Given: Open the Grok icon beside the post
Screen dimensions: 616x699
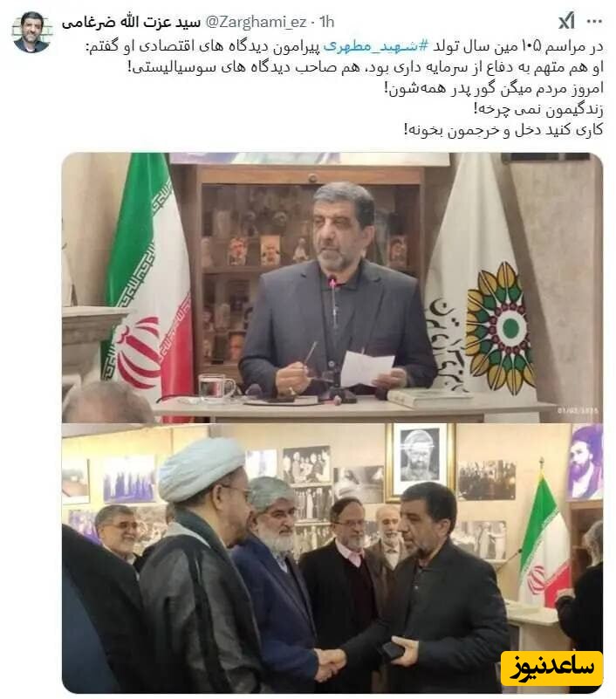Looking at the screenshot, I should pos(566,21).
